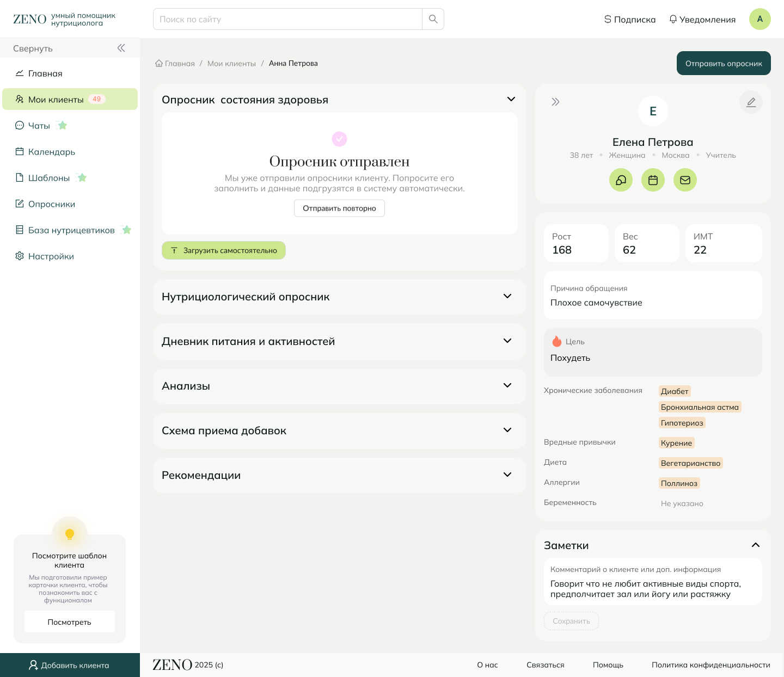Open Связаться footer link

pos(546,665)
